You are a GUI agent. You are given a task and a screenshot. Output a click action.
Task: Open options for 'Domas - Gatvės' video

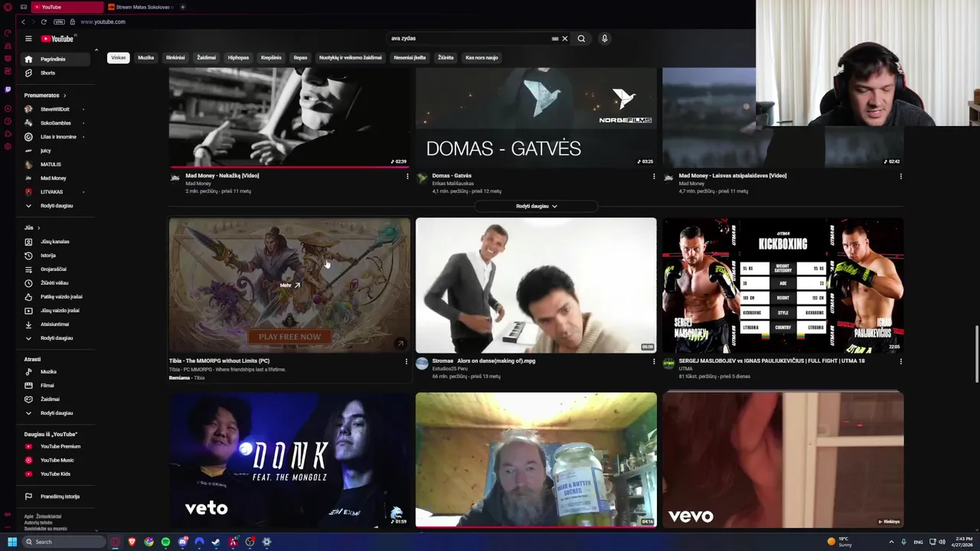[x=654, y=176]
